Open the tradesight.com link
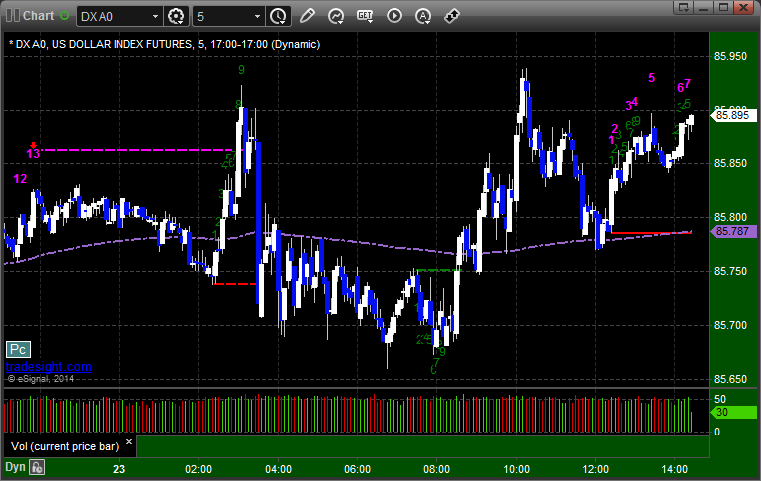761x481 pixels. tap(49, 366)
